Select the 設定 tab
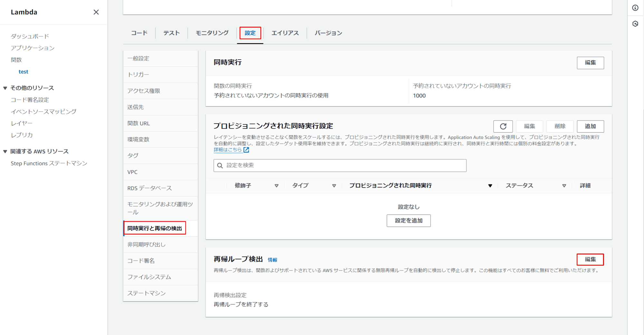The image size is (644, 335). click(250, 33)
